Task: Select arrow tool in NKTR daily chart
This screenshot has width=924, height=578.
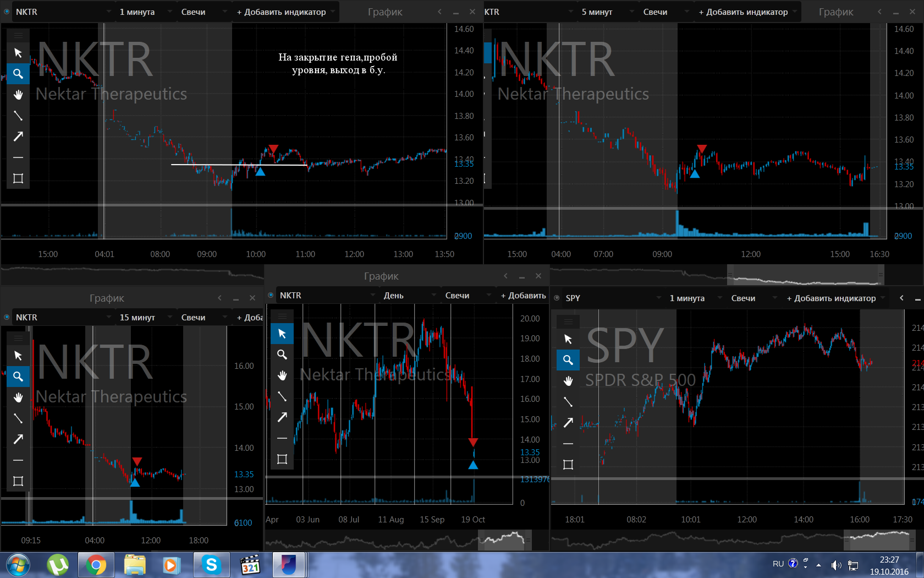Action: coord(282,417)
